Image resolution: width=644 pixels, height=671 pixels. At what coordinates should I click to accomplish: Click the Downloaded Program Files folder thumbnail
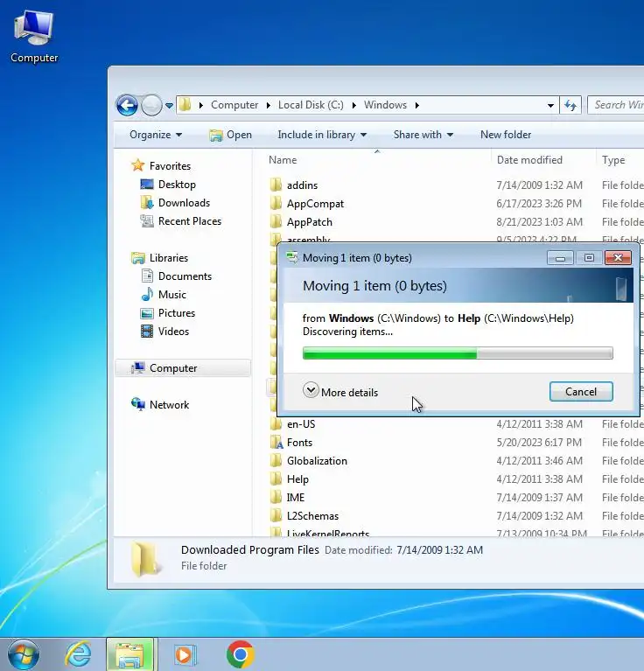(146, 558)
